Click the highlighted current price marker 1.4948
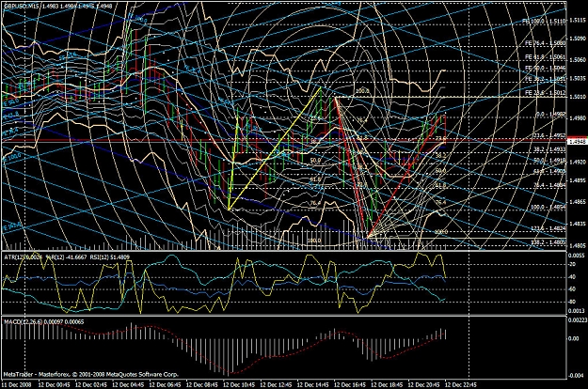The image size is (588, 389). tap(577, 142)
